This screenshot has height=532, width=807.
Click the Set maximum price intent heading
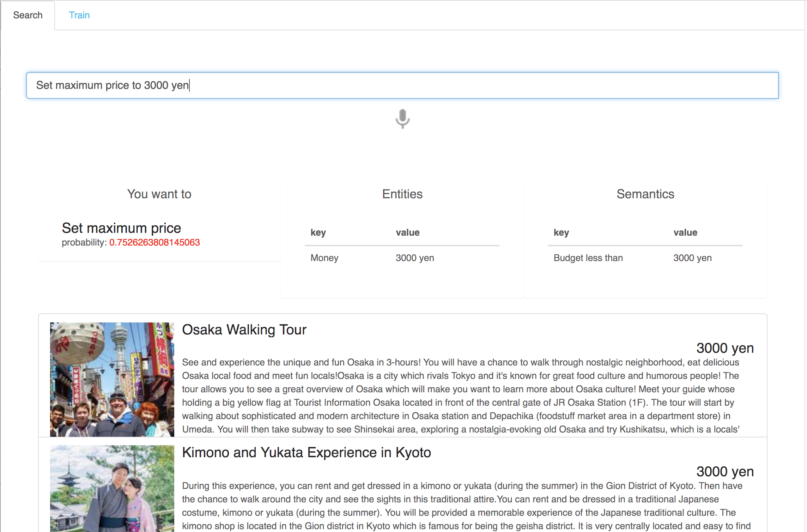(x=121, y=228)
